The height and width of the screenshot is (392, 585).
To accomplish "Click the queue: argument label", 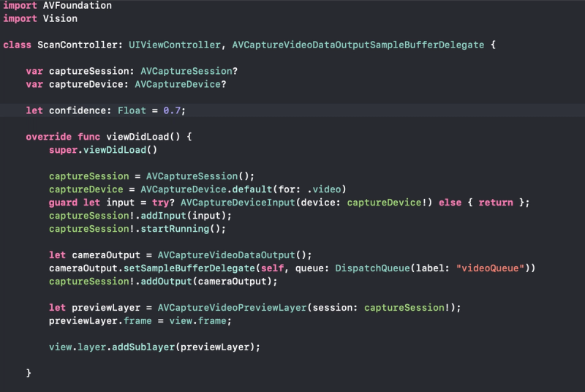I will (x=312, y=268).
